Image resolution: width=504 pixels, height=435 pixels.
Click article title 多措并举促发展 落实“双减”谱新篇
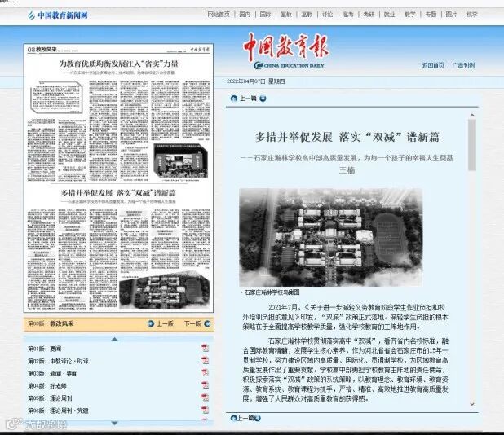347,137
